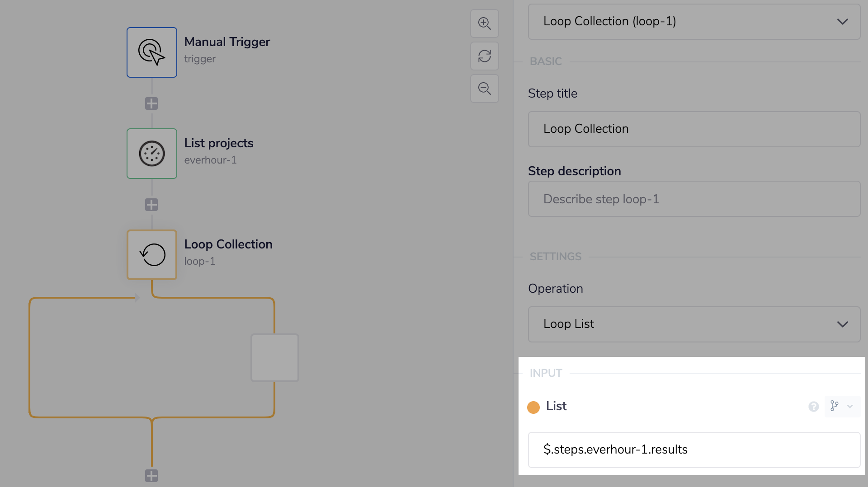868x487 pixels.
Task: Open help tooltip for List input
Action: pos(813,407)
